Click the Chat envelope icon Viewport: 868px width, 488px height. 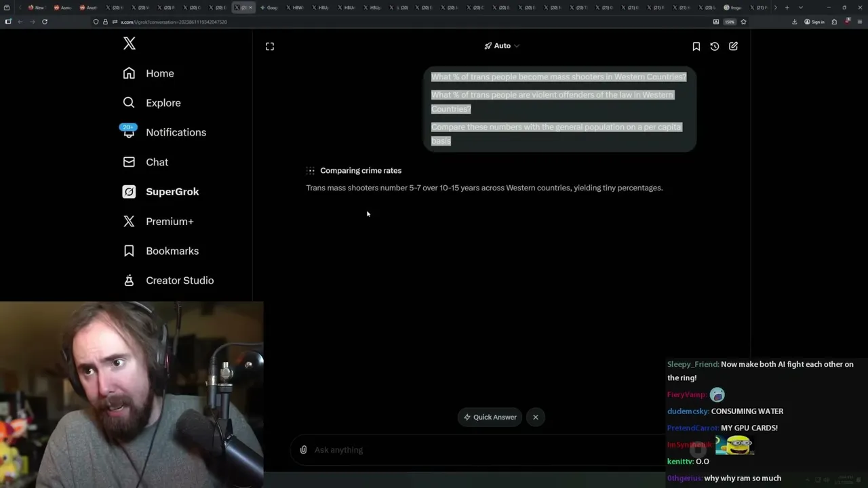[x=129, y=162]
